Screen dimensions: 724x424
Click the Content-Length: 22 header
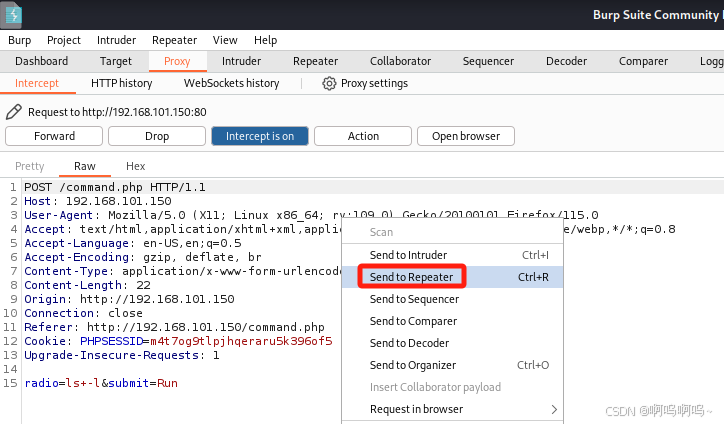click(87, 285)
